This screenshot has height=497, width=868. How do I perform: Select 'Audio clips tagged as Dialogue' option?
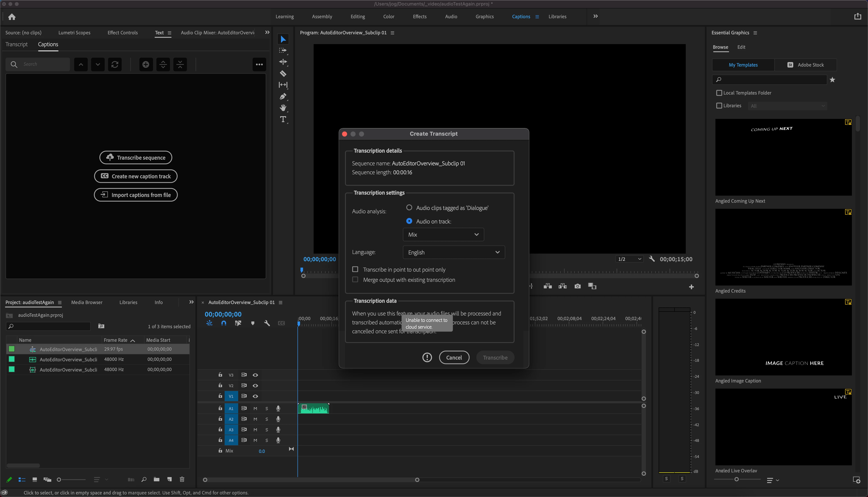coord(409,208)
